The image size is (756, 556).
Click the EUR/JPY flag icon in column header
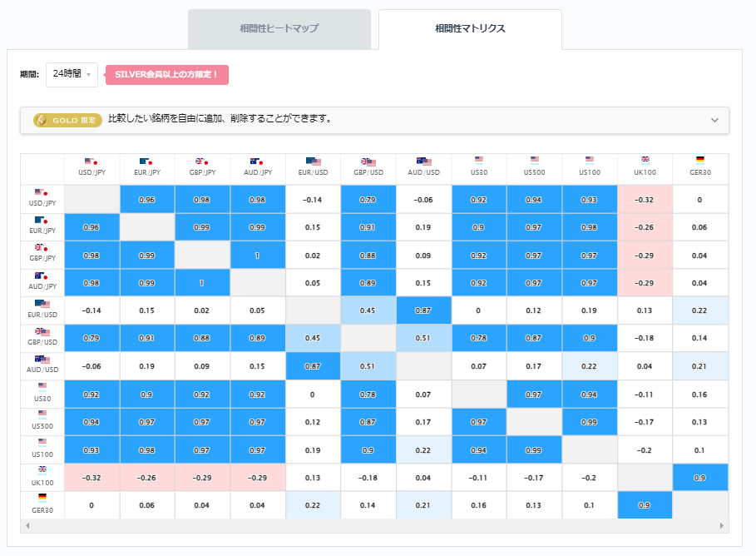click(x=146, y=161)
